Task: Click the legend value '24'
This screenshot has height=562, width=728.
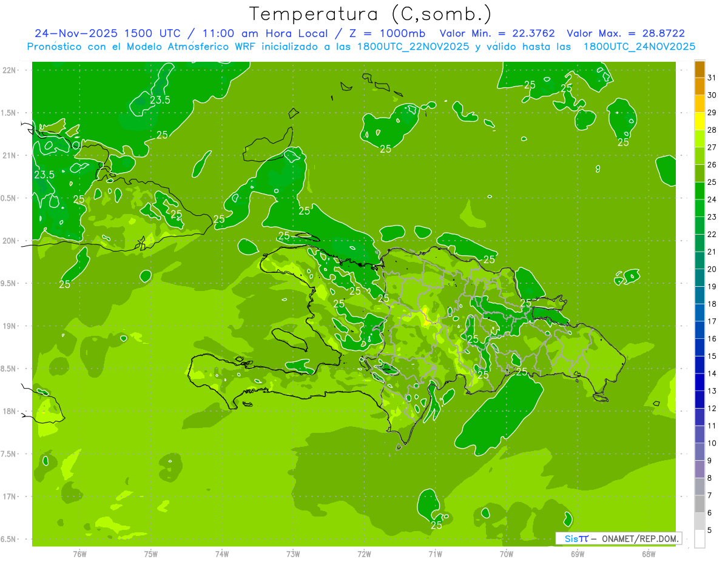Action: tap(712, 199)
